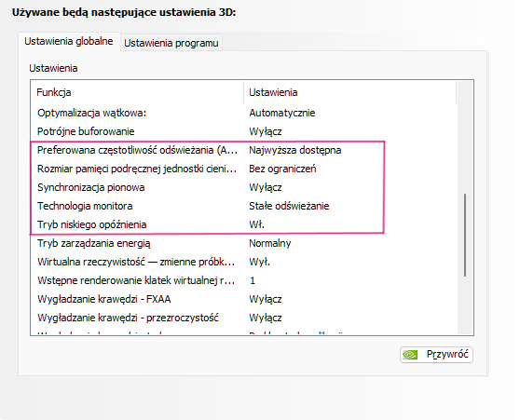Open Technologia monitora value Stałe odświeżanie
Screen dimensions: 520x420
point(289,206)
